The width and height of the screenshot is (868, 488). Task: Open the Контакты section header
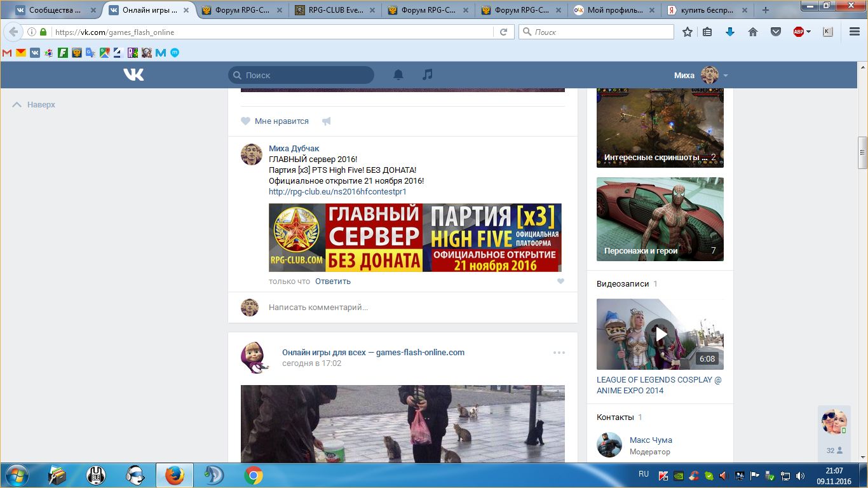tap(615, 417)
